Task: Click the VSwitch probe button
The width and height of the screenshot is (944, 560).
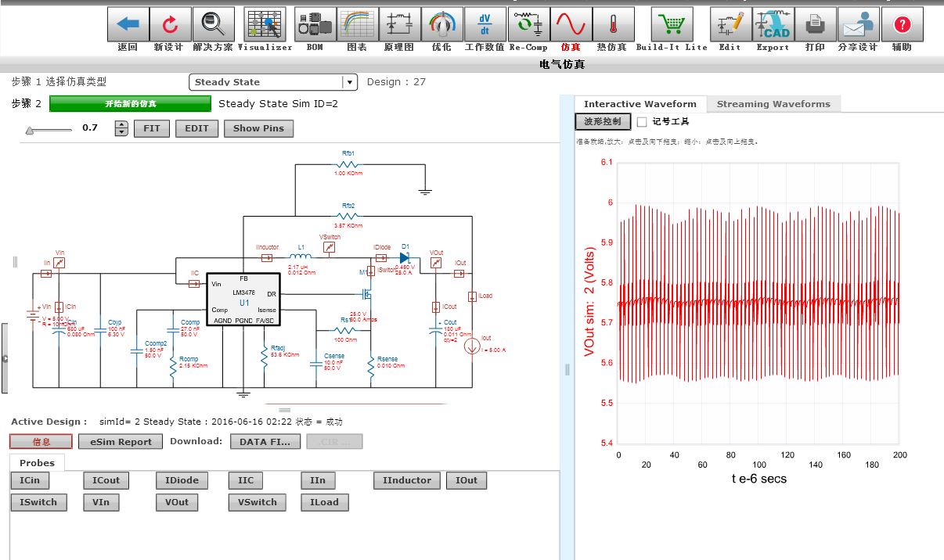Action: 258,502
